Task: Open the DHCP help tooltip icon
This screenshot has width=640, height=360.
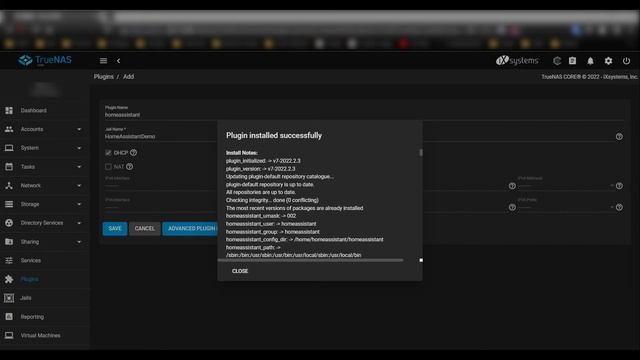Action: coord(133,153)
